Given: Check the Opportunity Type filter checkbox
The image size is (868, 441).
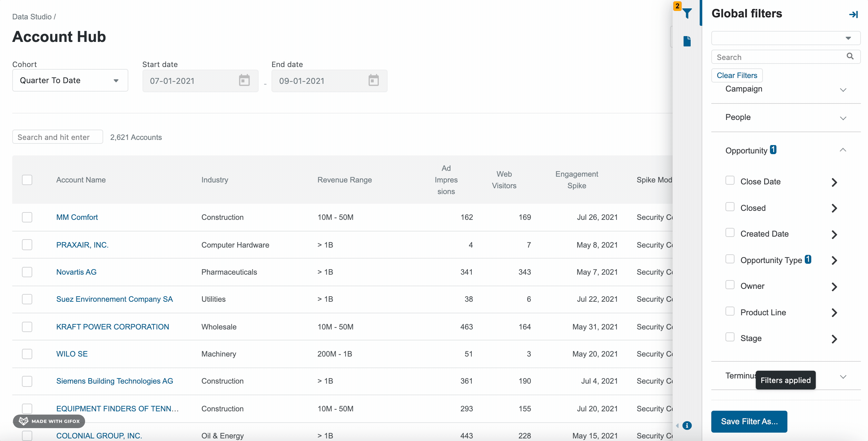Looking at the screenshot, I should point(730,259).
